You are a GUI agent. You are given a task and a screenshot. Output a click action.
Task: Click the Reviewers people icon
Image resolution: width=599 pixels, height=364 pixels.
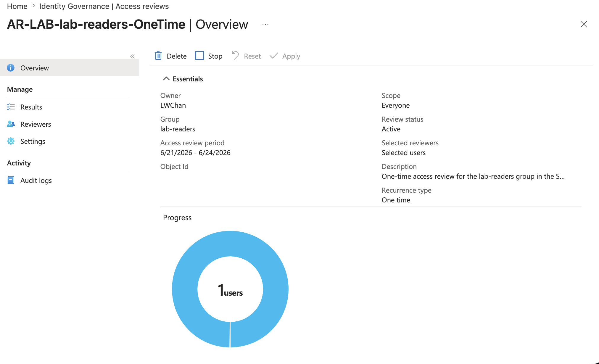(x=11, y=124)
